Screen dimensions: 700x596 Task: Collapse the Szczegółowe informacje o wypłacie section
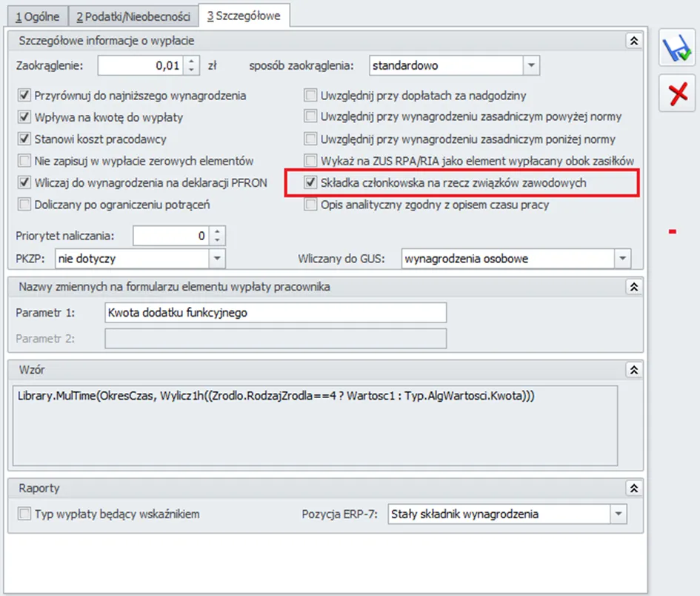coord(633,42)
